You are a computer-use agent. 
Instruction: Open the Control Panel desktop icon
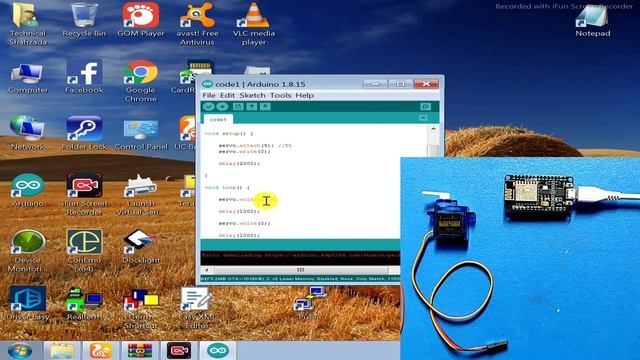coord(141,133)
